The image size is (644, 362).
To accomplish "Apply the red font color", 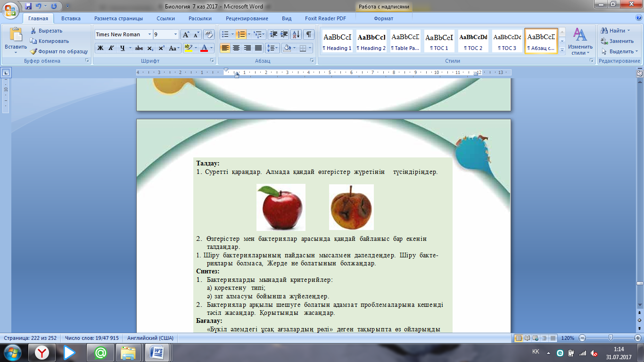I will point(204,48).
